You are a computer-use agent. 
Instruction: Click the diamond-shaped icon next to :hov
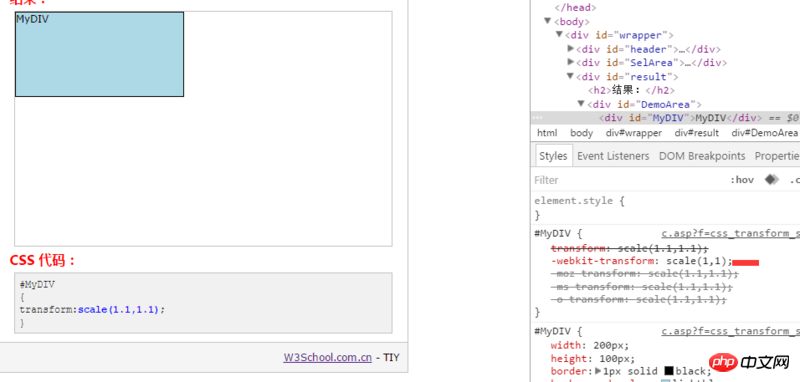point(771,180)
